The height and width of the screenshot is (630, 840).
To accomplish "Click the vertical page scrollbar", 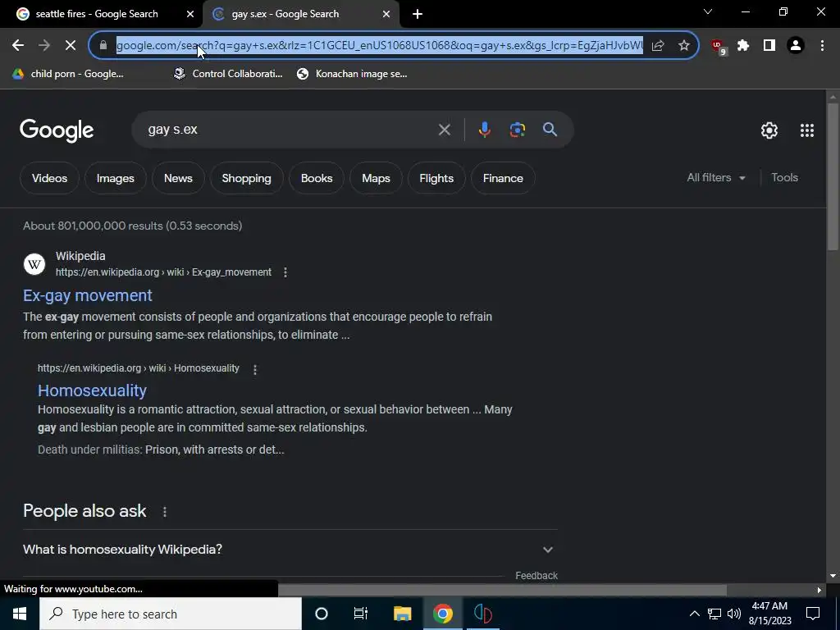I will tap(833, 177).
